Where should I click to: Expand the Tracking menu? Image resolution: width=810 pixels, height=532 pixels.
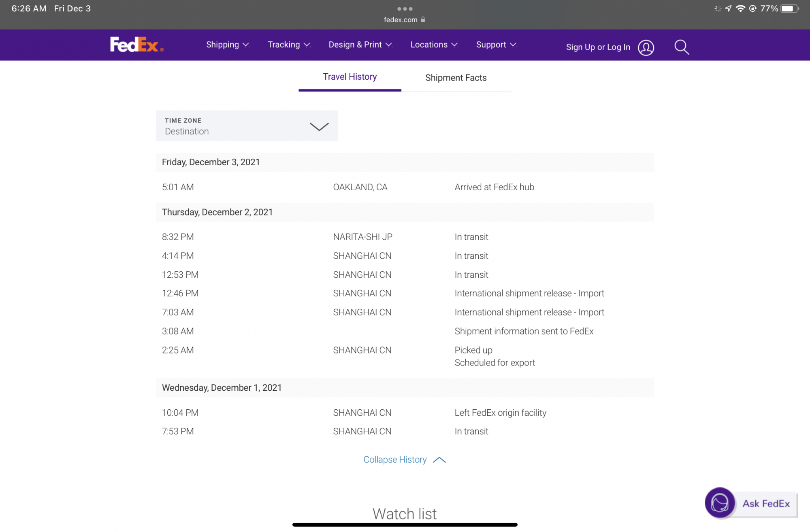(x=289, y=45)
